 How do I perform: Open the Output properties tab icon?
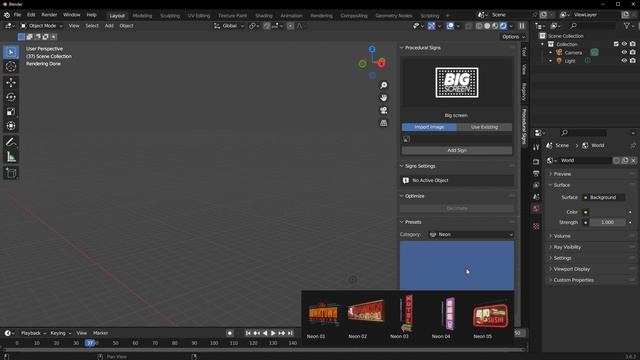(x=536, y=173)
